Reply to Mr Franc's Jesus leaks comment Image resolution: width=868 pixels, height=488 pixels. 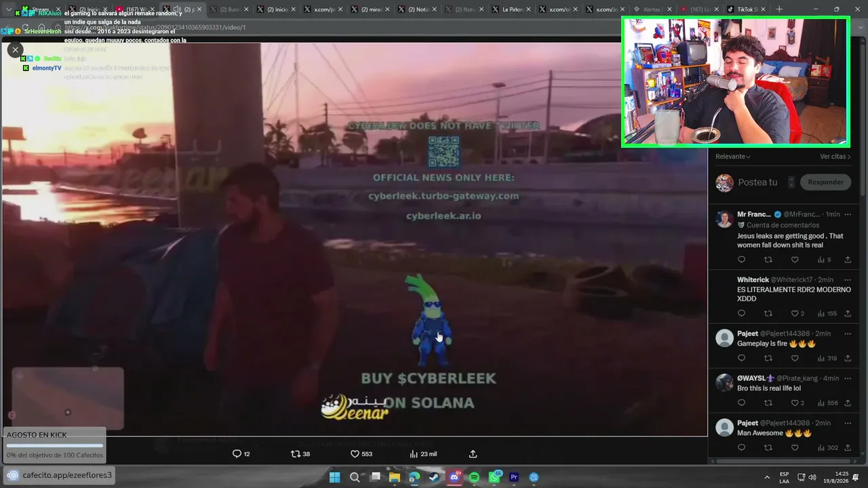click(x=741, y=260)
